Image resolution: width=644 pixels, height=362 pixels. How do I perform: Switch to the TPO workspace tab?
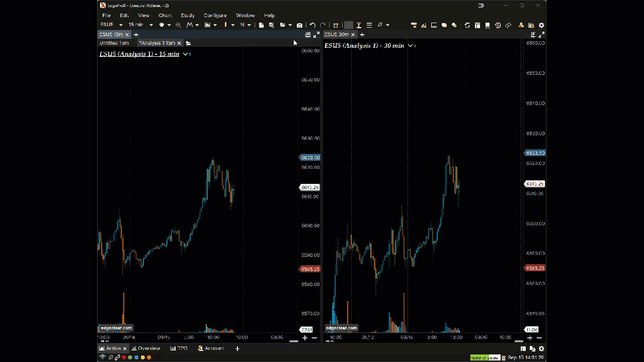pos(179,348)
